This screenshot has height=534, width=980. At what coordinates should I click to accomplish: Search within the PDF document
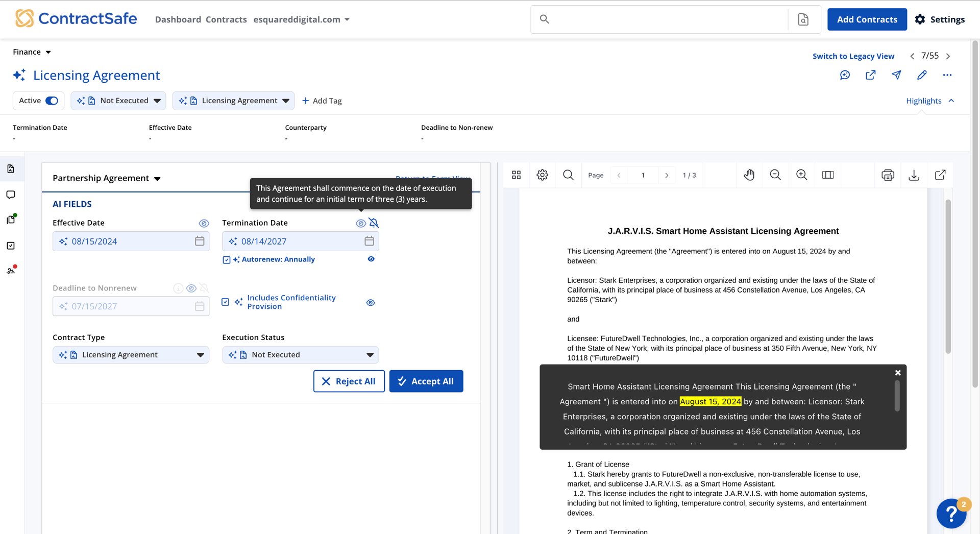pos(568,175)
